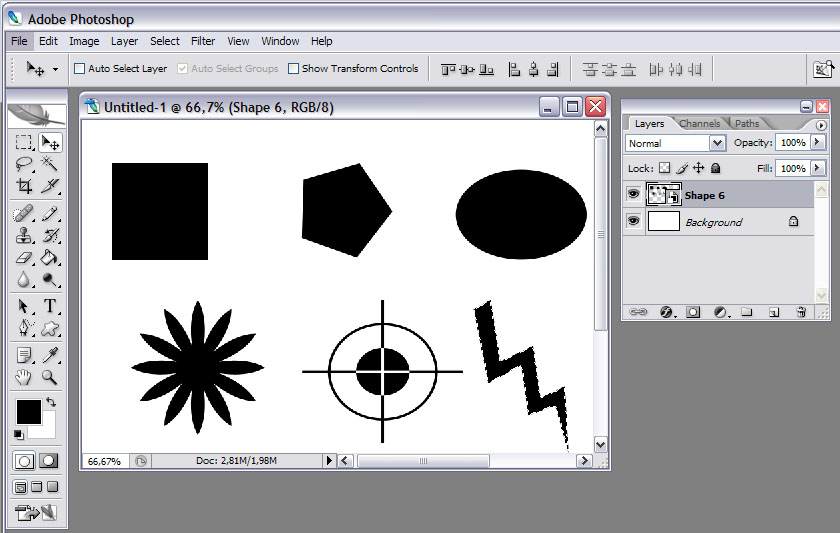
Task: Click the delete layer trash icon
Action: (x=801, y=312)
